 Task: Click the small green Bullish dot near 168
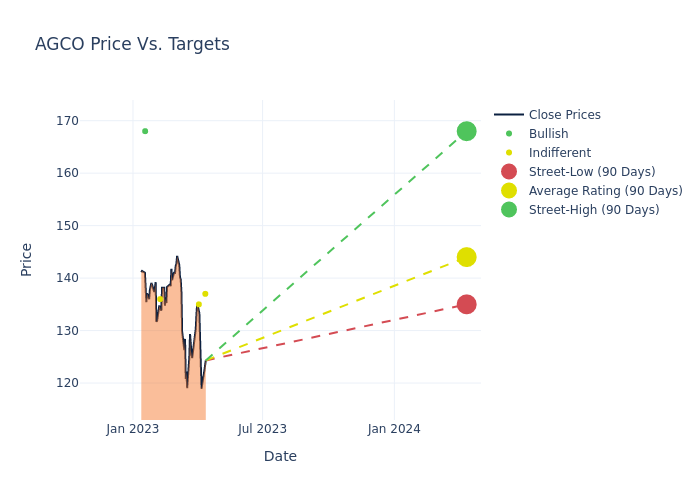point(145,131)
